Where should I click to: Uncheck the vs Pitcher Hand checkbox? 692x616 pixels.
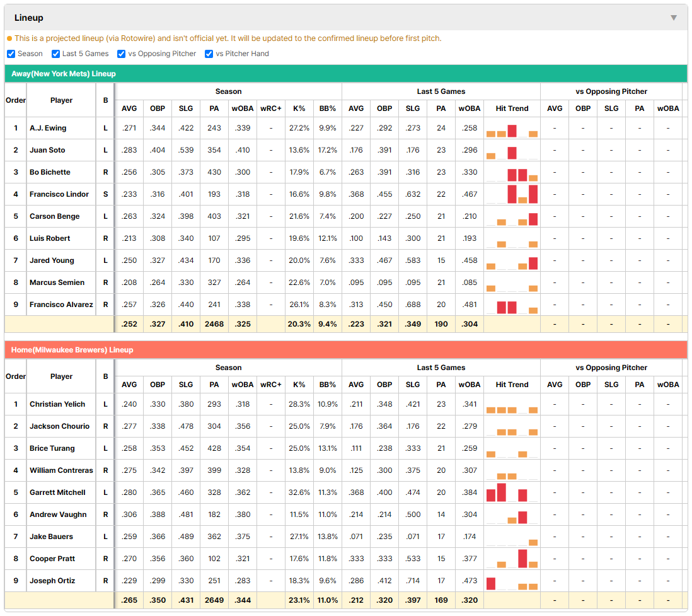pos(209,54)
